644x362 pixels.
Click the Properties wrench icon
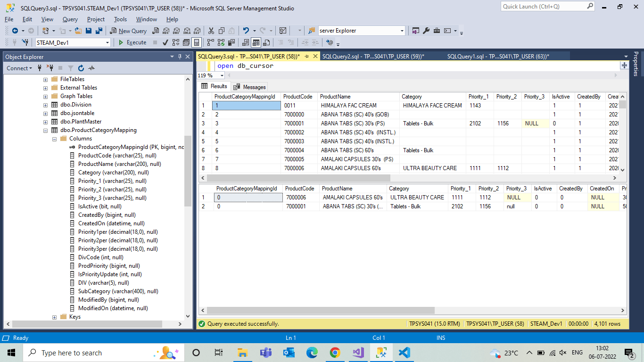click(426, 31)
